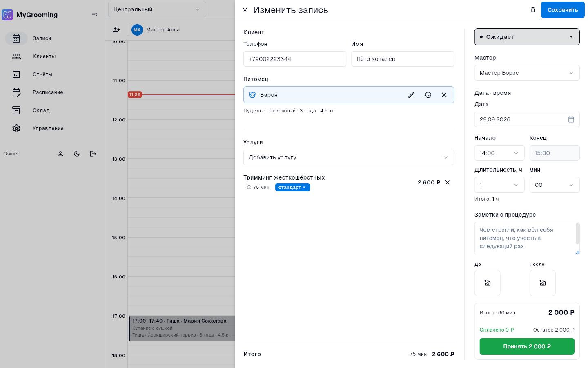Open 'Ожидает' status dropdown
The image size is (588, 368).
pos(527,37)
